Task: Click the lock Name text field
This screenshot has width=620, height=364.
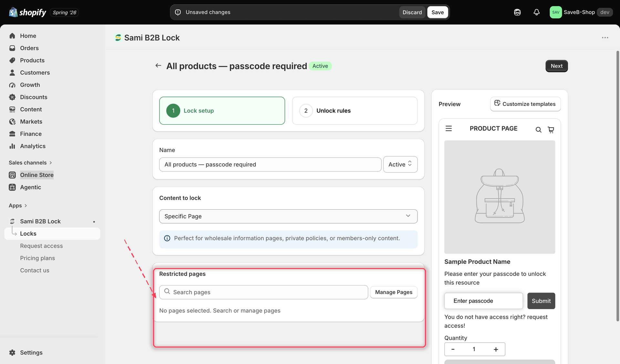Action: tap(270, 164)
